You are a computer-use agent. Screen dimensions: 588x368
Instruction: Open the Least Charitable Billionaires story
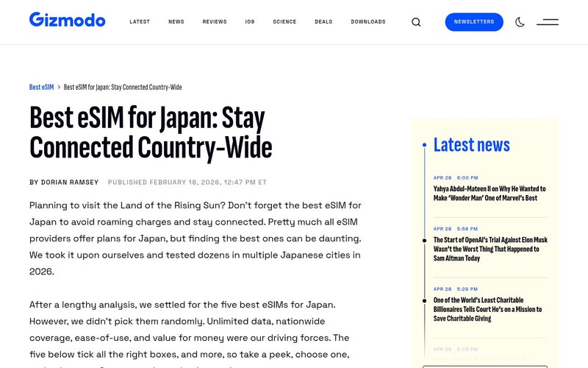tap(487, 309)
